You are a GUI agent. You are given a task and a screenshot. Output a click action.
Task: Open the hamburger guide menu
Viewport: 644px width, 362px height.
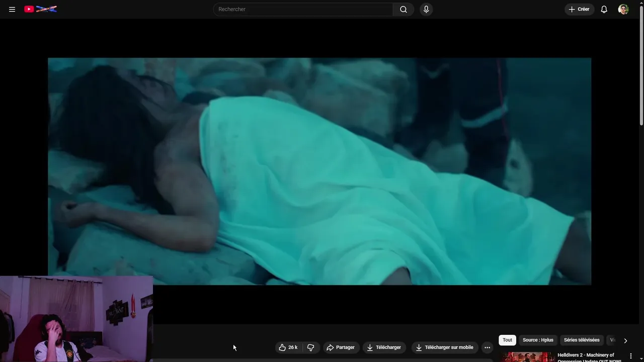pos(12,9)
